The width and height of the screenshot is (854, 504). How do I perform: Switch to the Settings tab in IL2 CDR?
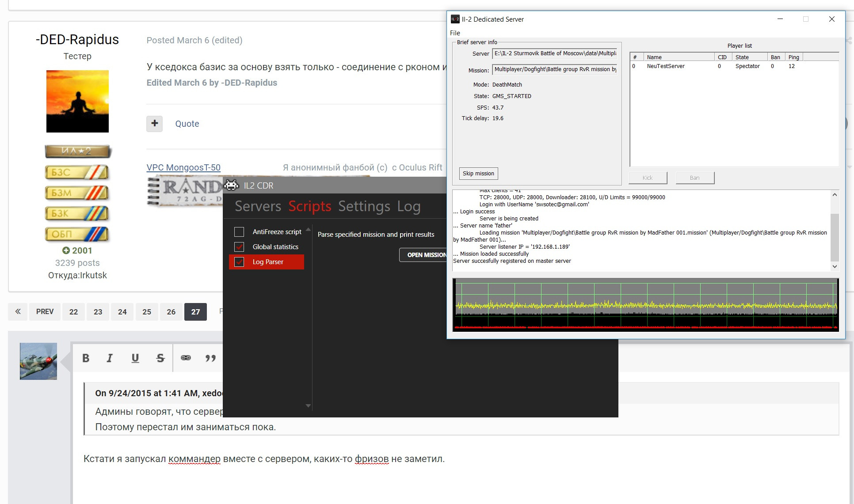pos(364,206)
